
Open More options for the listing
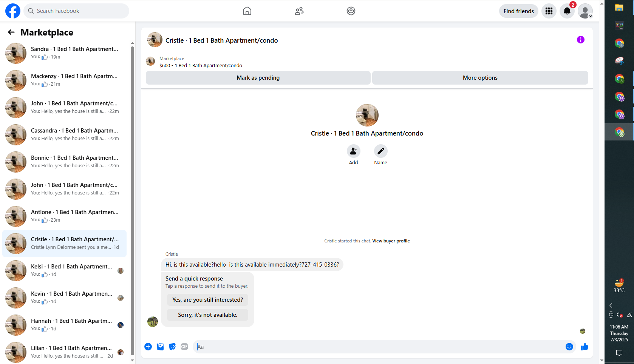click(x=480, y=78)
